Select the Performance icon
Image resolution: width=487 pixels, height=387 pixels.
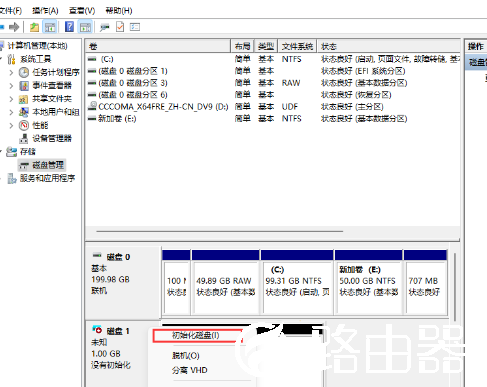(24, 125)
